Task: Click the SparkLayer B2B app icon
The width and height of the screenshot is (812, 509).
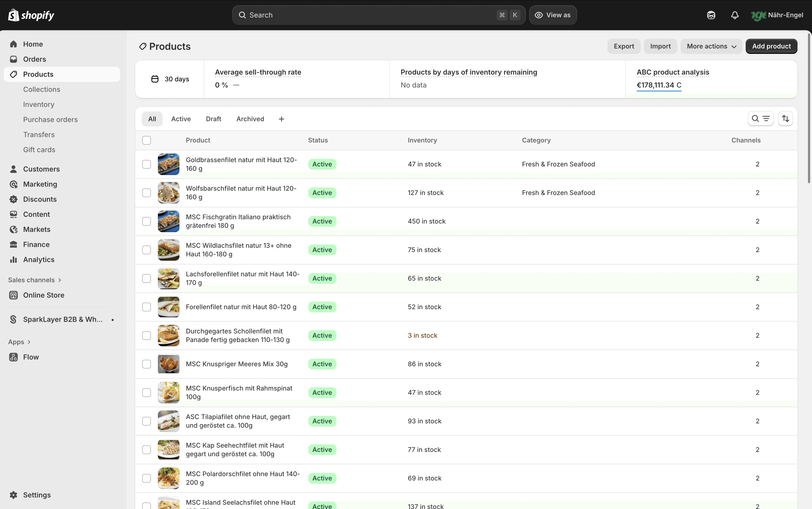Action: [13, 319]
